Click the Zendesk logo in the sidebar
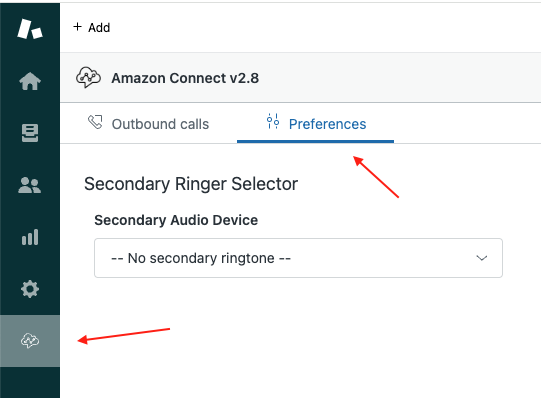The height and width of the screenshot is (398, 541). tap(30, 29)
